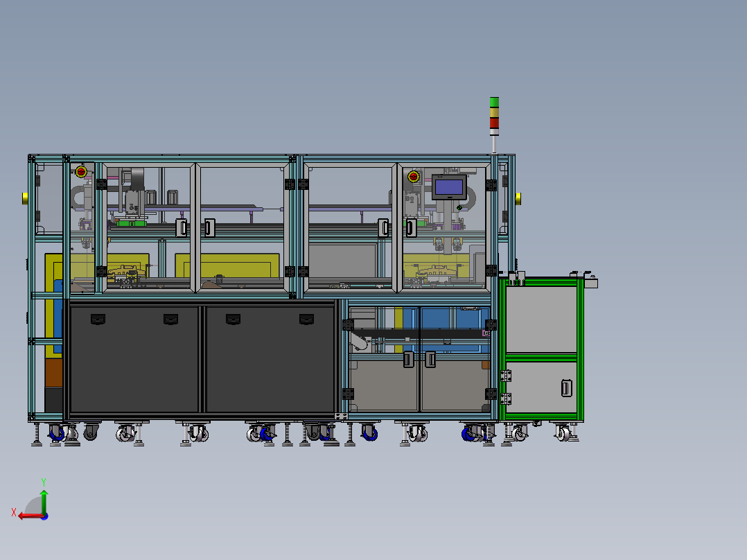Click the Y label of the axis triad
The image size is (747, 560).
click(x=44, y=482)
